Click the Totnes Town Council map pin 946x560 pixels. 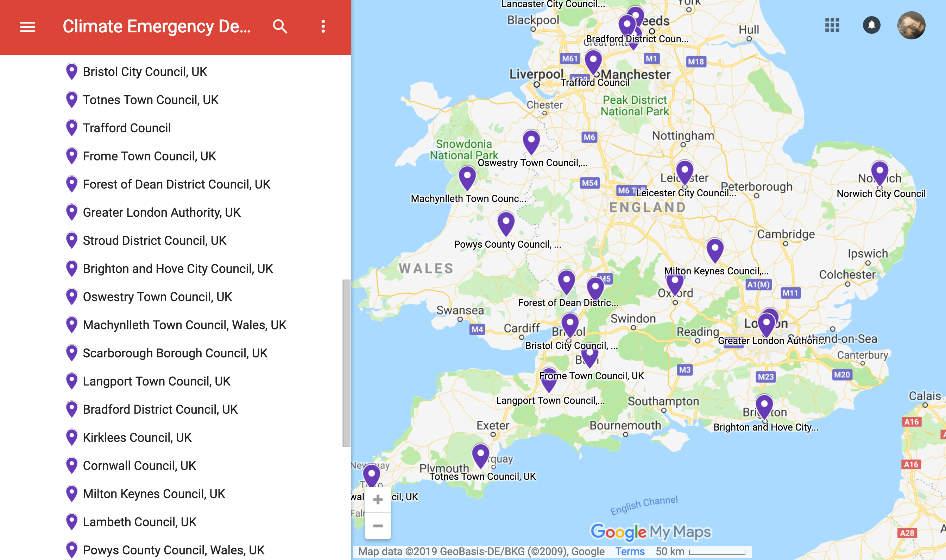[480, 456]
